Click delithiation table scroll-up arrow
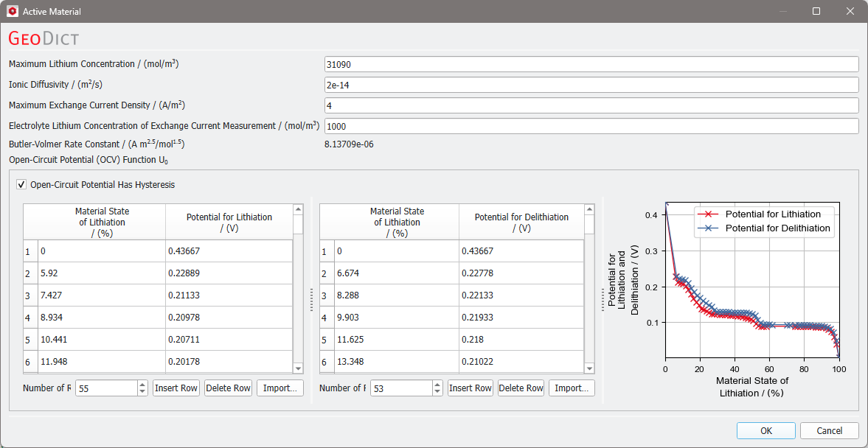This screenshot has width=868, height=448. pos(589,209)
